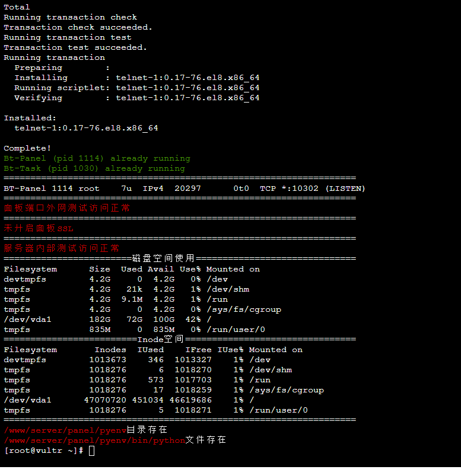Click the green Bt-Task already running line
The height and width of the screenshot is (476, 461).
point(94,168)
